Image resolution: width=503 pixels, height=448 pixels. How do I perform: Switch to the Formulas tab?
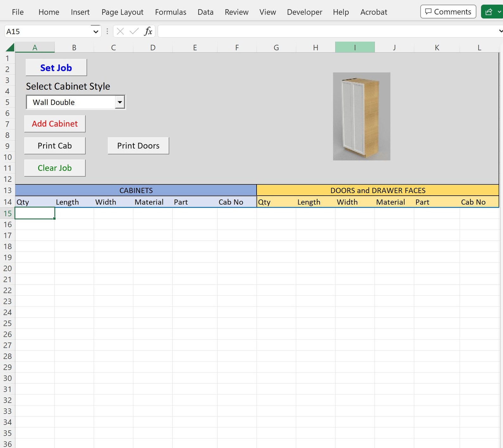[170, 12]
